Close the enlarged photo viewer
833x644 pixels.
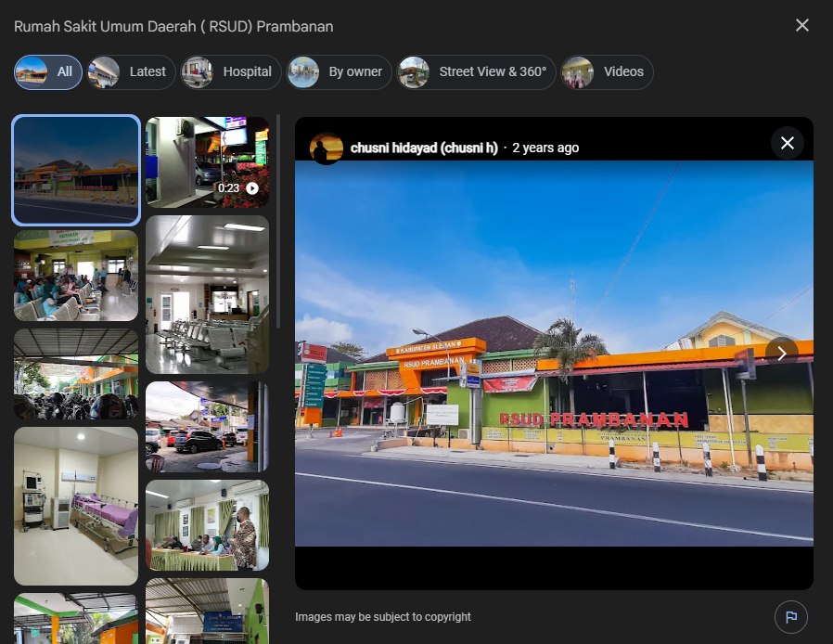787,143
